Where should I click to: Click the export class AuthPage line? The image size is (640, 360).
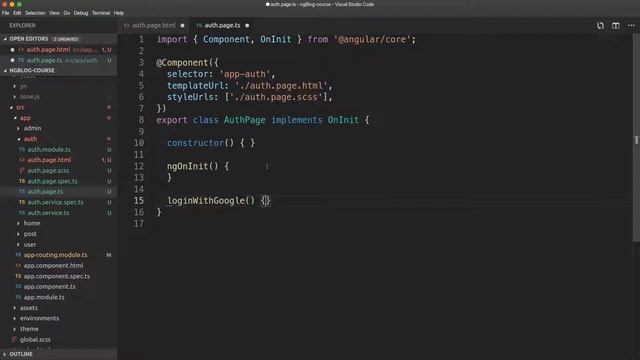(263, 120)
